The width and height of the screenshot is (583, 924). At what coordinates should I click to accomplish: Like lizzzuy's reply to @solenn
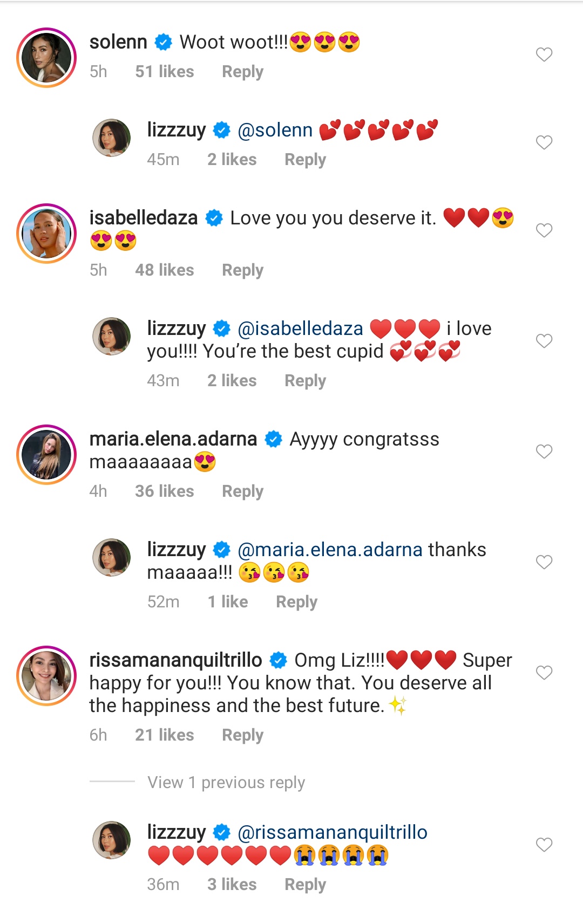tap(544, 142)
